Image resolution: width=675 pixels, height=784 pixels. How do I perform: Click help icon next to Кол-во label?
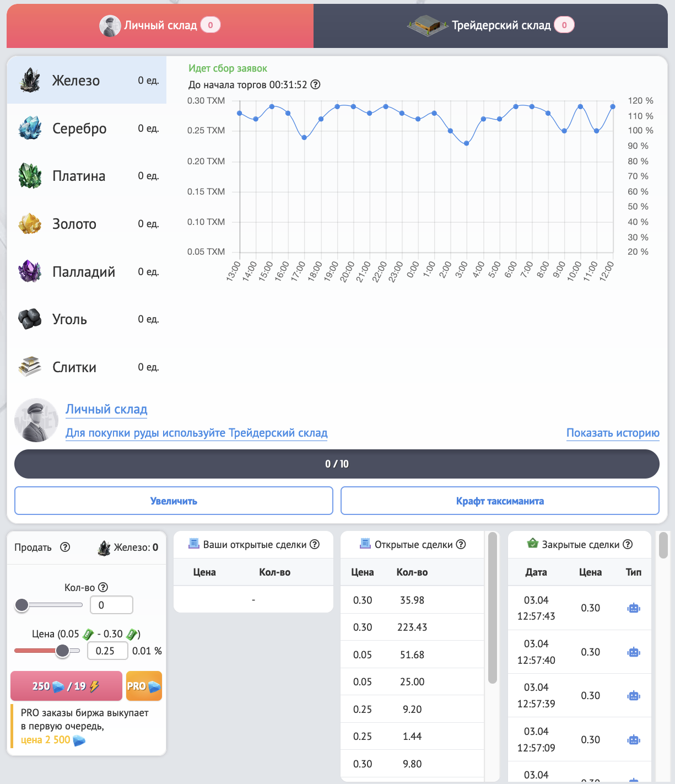pyautogui.click(x=103, y=588)
